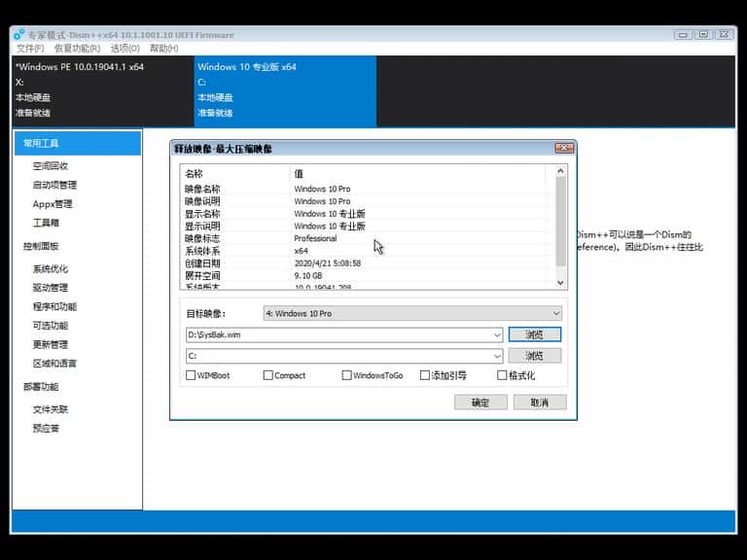Viewport: 747px width, 560px height.
Task: Click the Dism++ app icon in title bar
Action: pyautogui.click(x=19, y=35)
